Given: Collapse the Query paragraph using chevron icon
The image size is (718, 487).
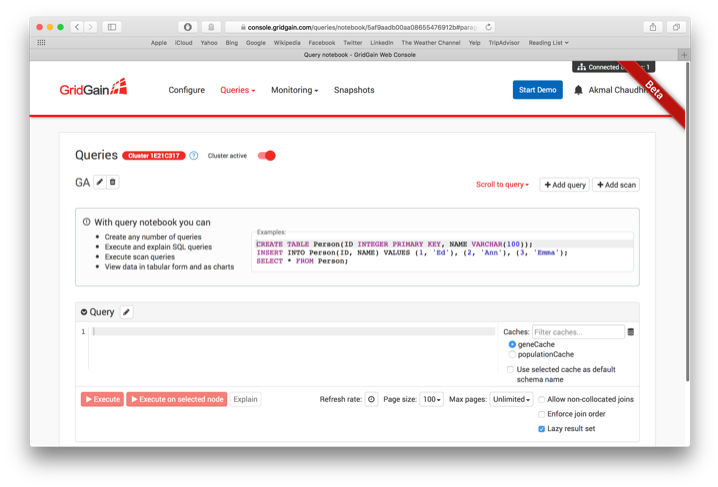Looking at the screenshot, I should (x=84, y=312).
